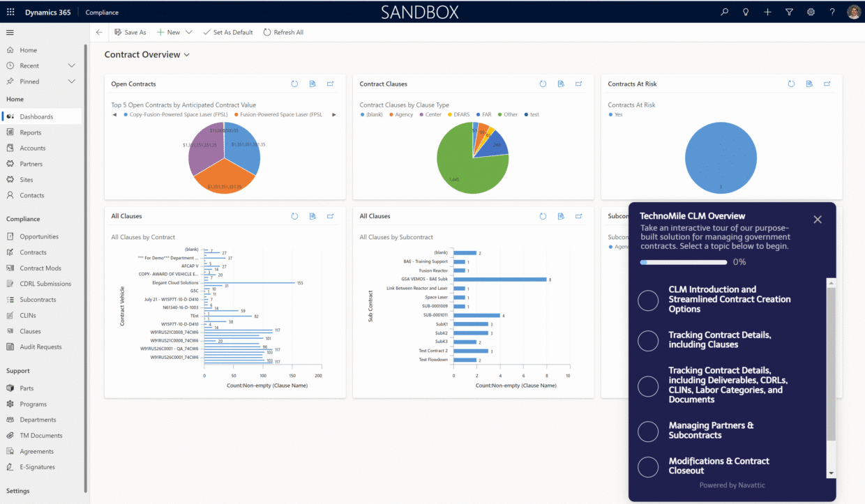Viewport: 865px width, 504px height.
Task: Expand the Pinned menu chevron
Action: point(71,82)
